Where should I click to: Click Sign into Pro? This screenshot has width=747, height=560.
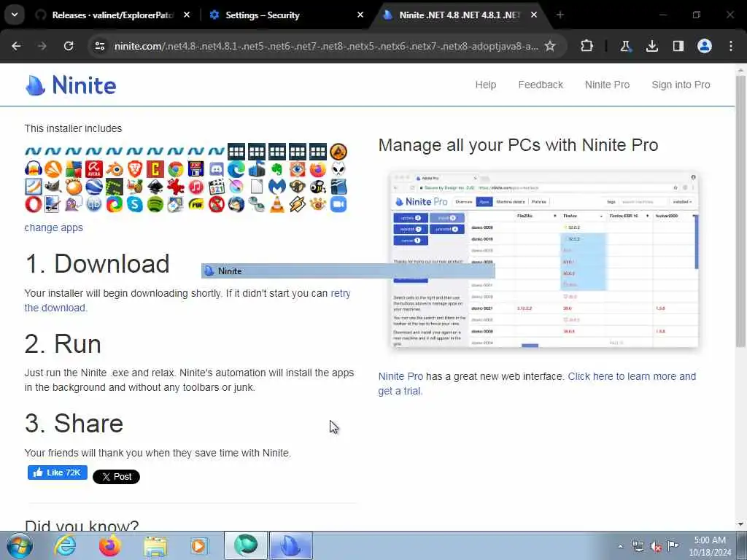coord(681,85)
